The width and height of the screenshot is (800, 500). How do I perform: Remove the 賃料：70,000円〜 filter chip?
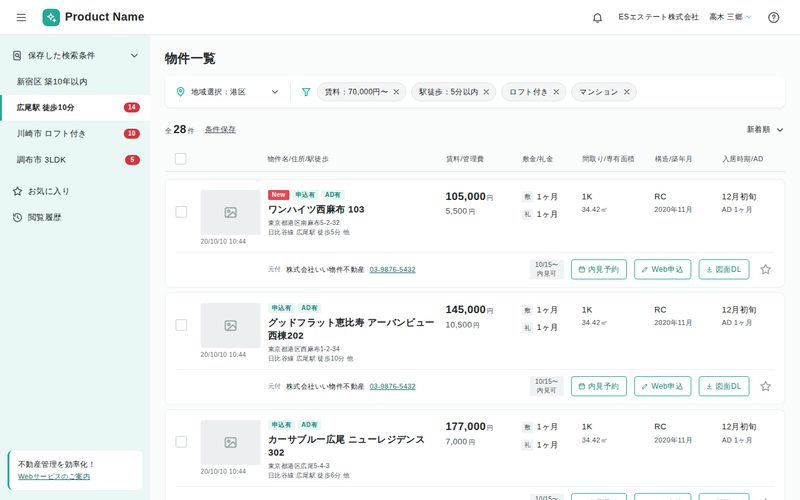click(x=396, y=92)
